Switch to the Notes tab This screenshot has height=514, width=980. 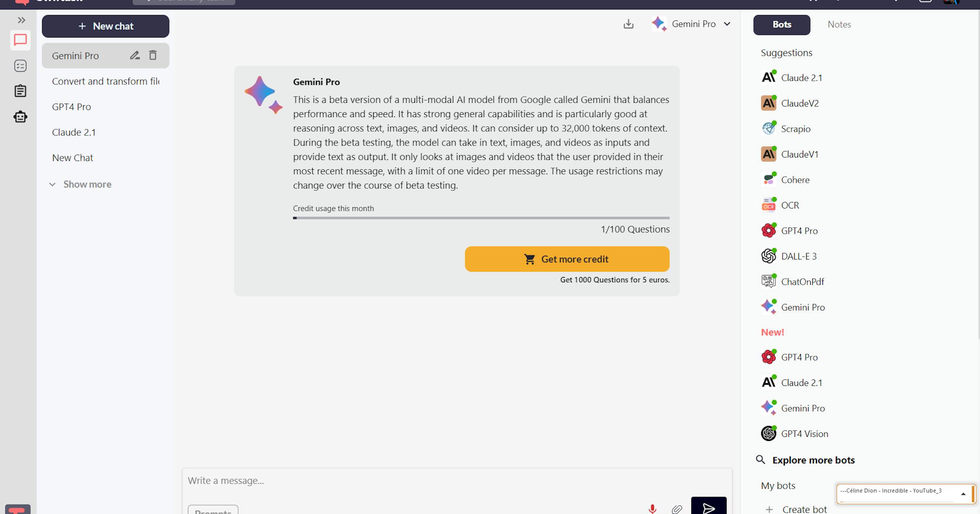click(839, 24)
